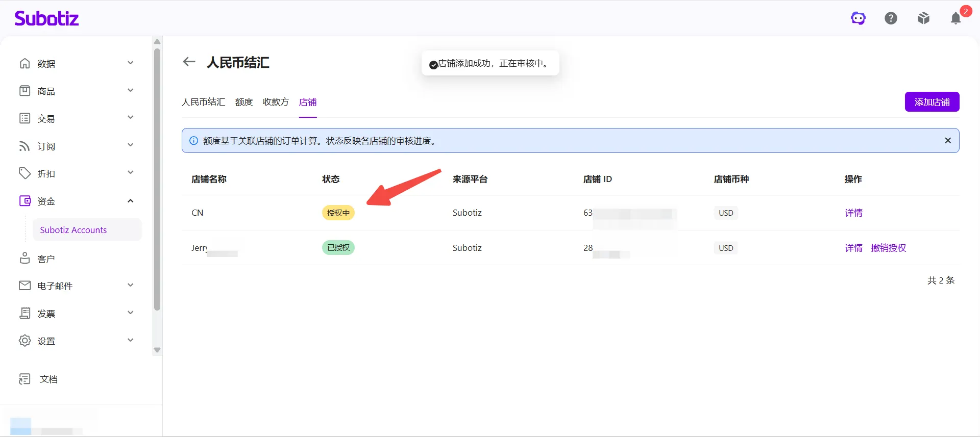
Task: Click the 店铺添加成功 toast message
Action: pos(491,63)
